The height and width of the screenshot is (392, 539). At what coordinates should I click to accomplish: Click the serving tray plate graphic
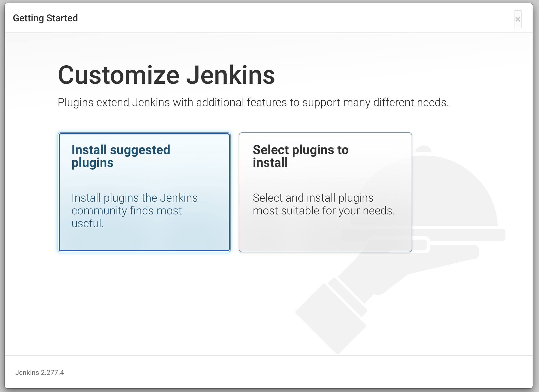point(458,235)
